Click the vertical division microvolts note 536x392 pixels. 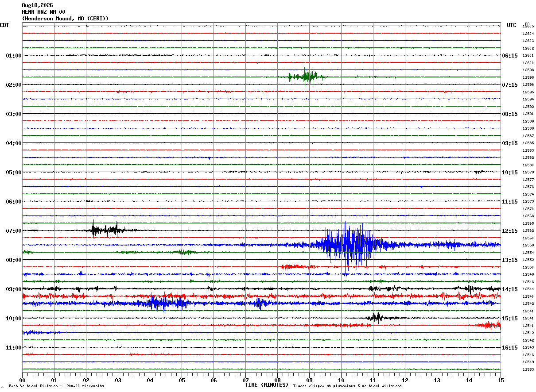point(56,386)
